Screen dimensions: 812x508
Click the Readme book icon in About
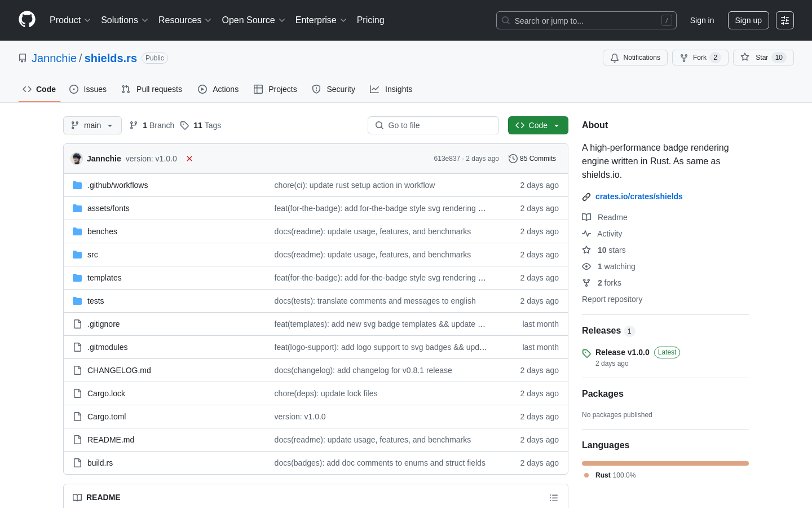(586, 217)
